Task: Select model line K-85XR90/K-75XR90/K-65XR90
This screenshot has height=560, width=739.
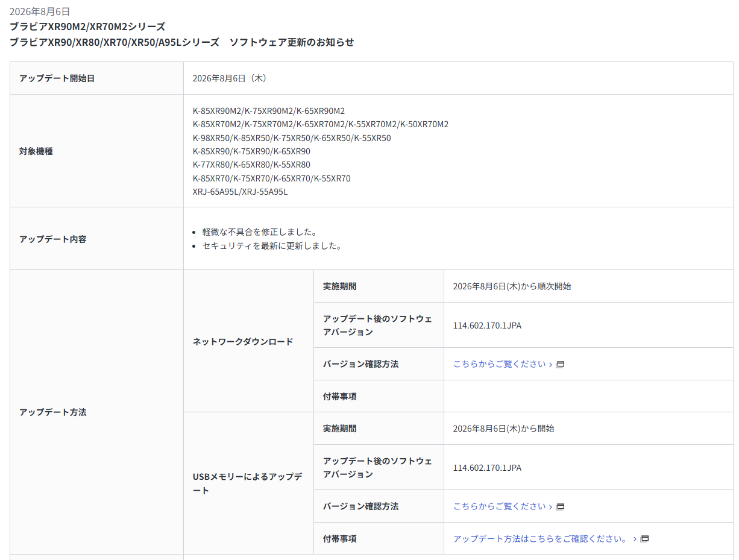Action: point(252,151)
